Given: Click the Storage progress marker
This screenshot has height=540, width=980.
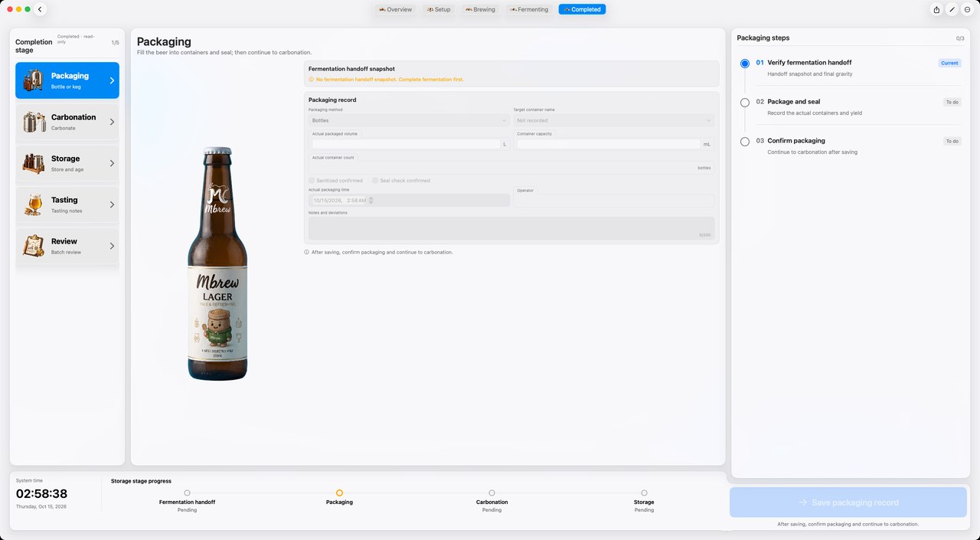Looking at the screenshot, I should click(644, 493).
